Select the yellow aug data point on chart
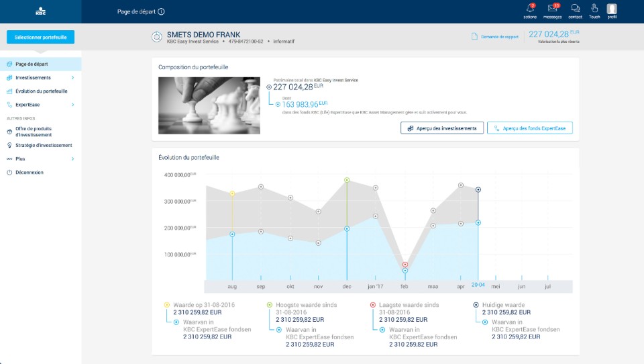 tap(233, 193)
